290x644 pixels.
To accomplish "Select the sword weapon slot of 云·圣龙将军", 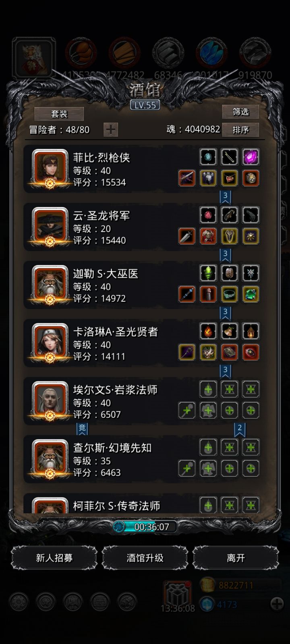I will (187, 236).
